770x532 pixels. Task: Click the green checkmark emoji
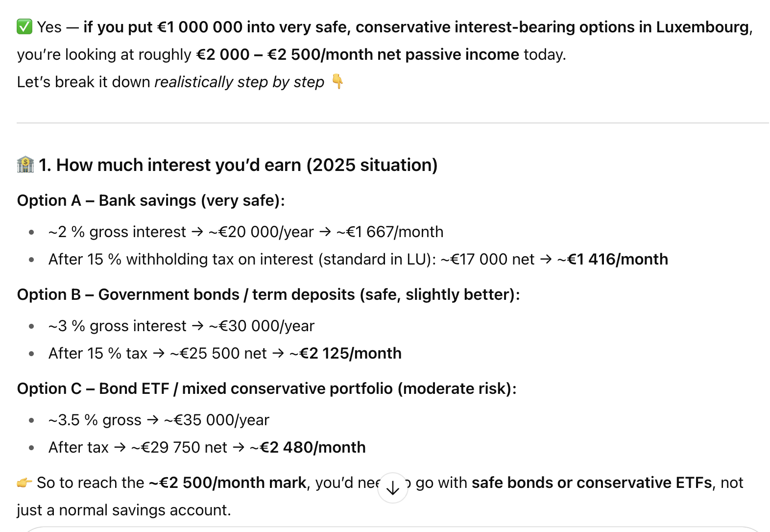(x=24, y=27)
